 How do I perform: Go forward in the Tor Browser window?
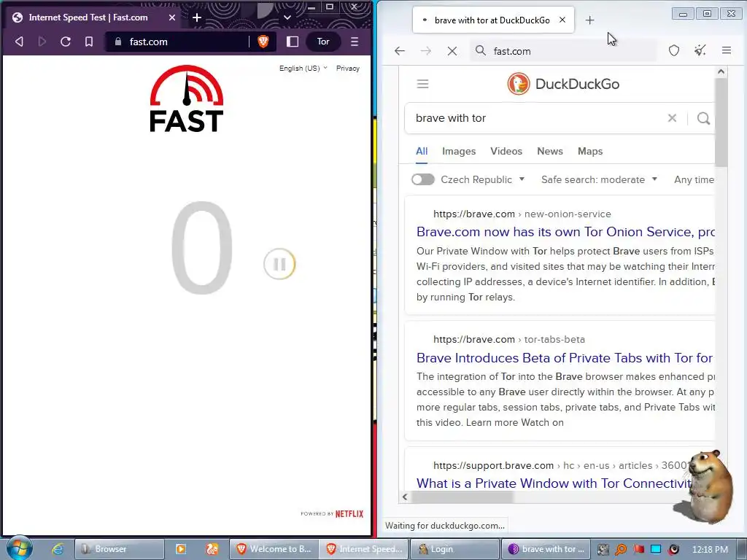click(x=425, y=51)
